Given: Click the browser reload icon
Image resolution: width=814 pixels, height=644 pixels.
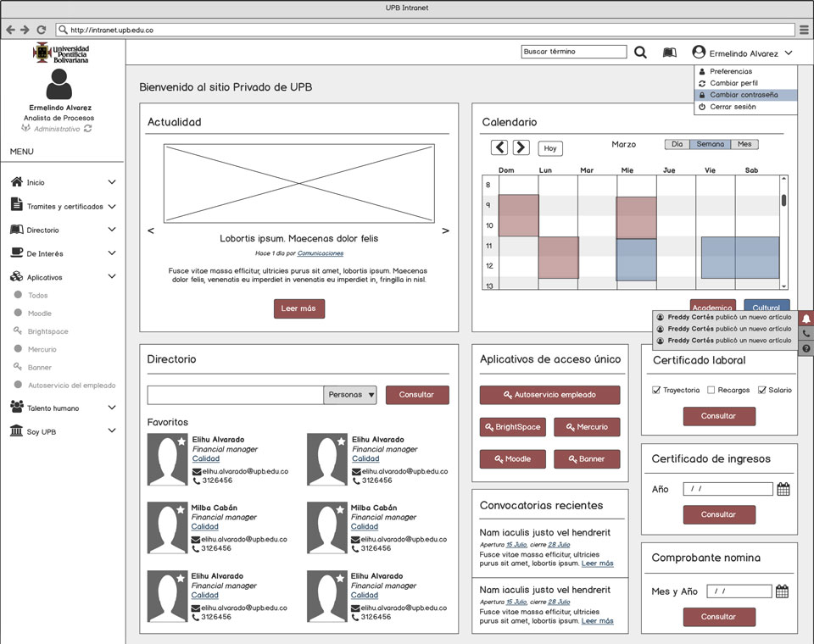Looking at the screenshot, I should pyautogui.click(x=41, y=30).
